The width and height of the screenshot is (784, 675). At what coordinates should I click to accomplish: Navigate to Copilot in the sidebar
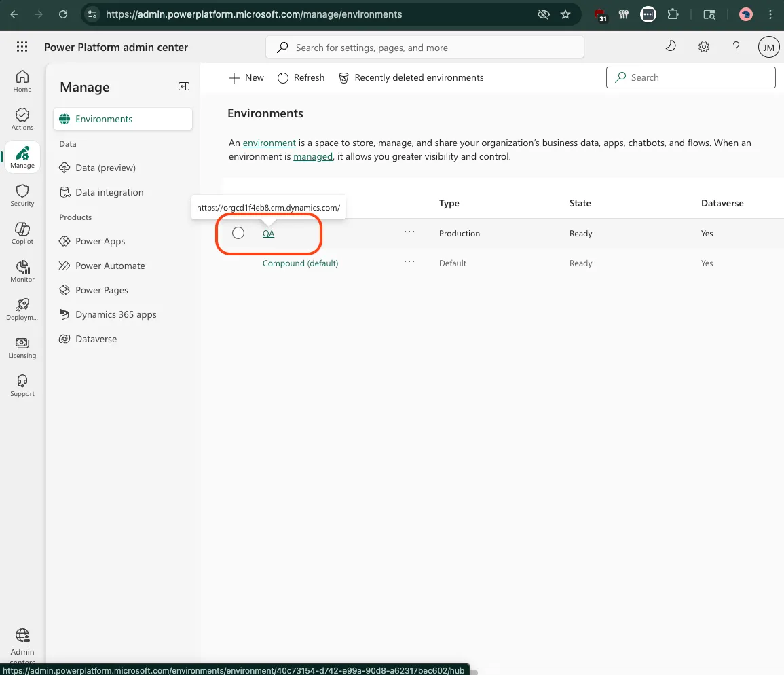click(22, 233)
